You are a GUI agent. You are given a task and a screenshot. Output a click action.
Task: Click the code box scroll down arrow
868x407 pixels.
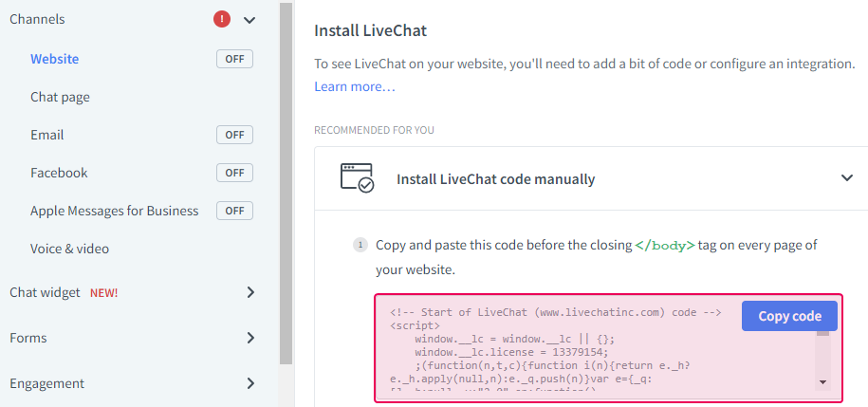pyautogui.click(x=822, y=381)
